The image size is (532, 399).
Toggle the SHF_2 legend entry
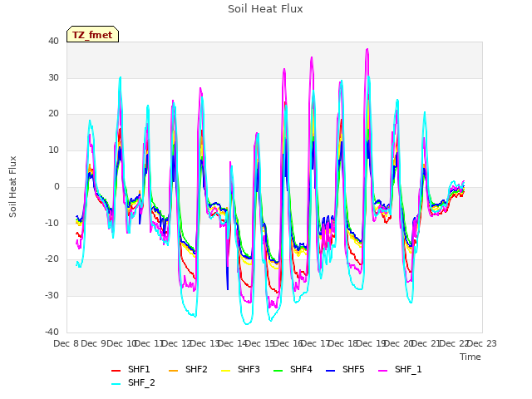[x=133, y=382]
